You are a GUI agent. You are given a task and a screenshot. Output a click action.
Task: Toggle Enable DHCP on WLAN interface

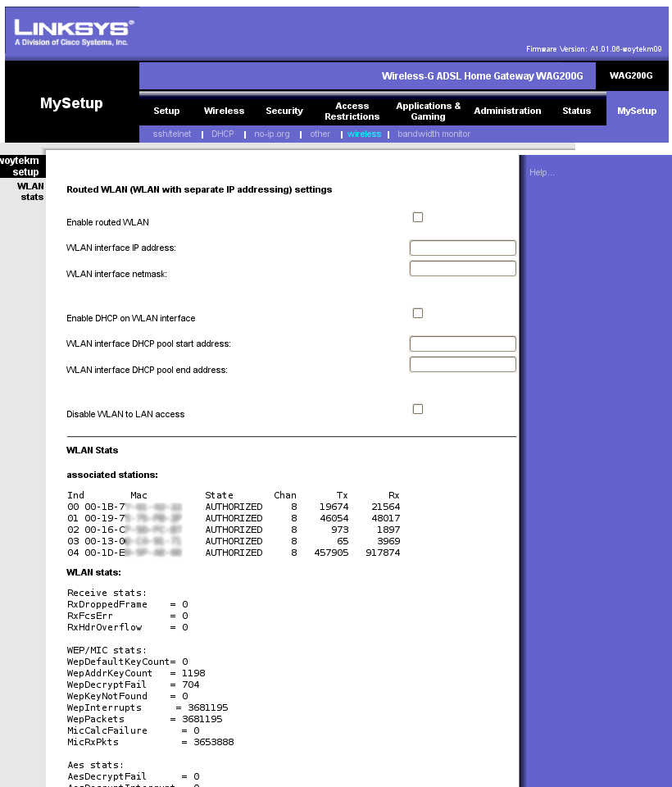pos(418,313)
